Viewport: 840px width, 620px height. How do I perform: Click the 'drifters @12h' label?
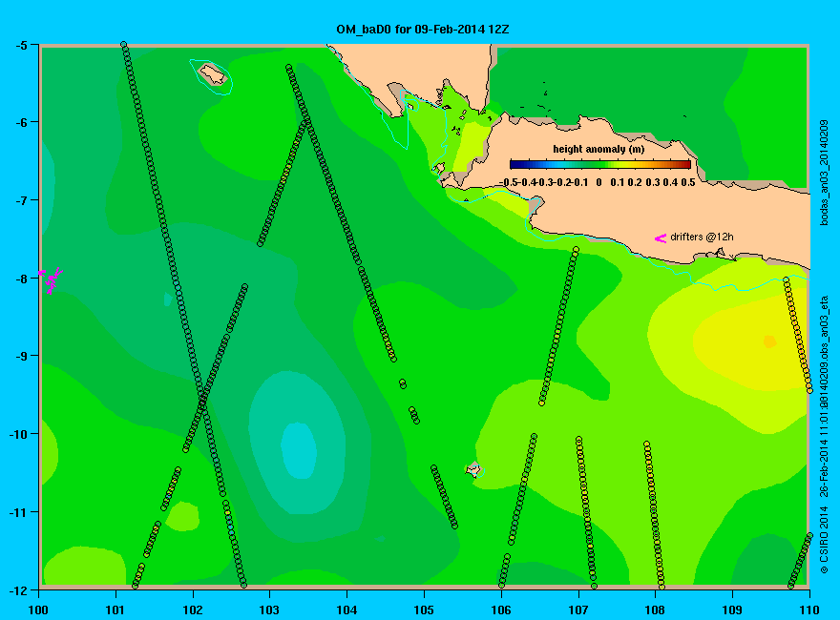702,237
